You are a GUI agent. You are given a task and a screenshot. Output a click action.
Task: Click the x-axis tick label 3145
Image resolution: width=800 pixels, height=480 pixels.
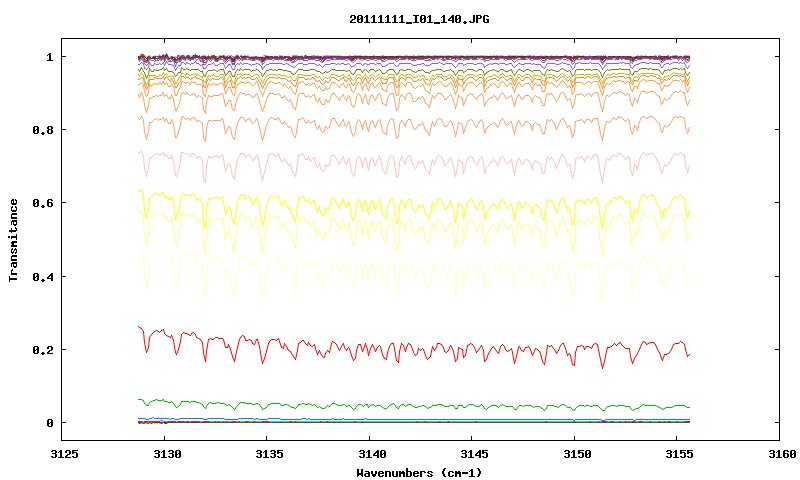pyautogui.click(x=474, y=454)
